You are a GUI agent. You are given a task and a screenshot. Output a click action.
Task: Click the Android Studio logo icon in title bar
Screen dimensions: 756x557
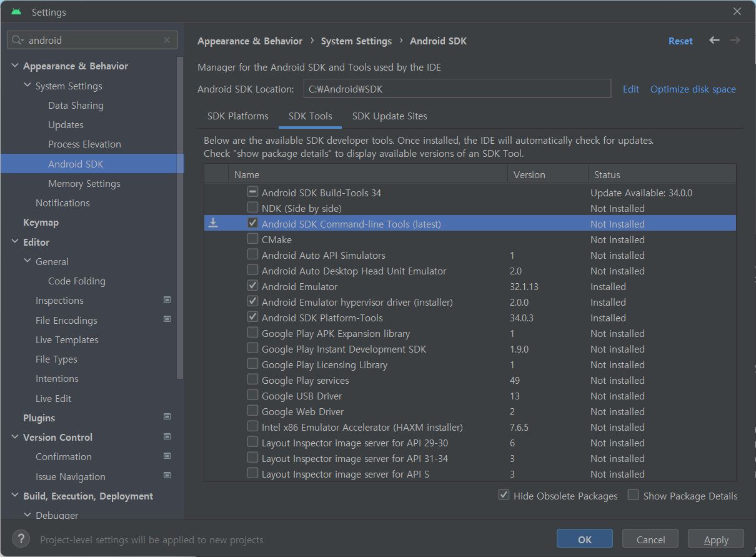coord(16,12)
